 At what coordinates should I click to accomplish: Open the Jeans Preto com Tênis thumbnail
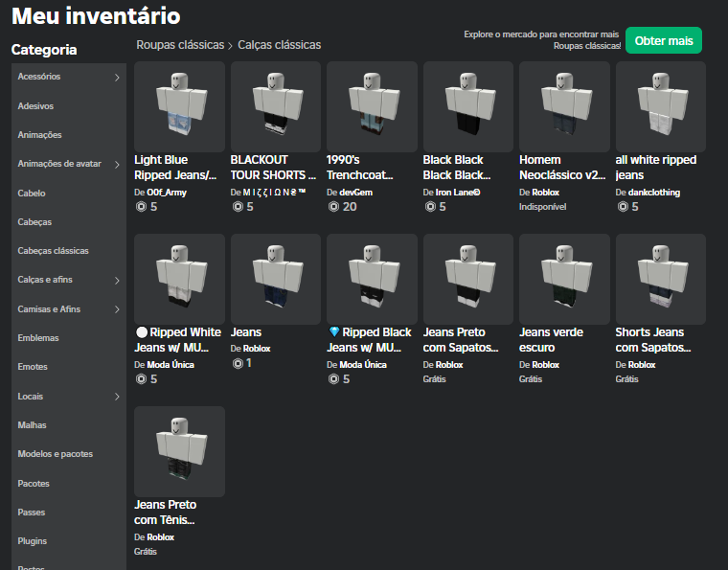179,451
